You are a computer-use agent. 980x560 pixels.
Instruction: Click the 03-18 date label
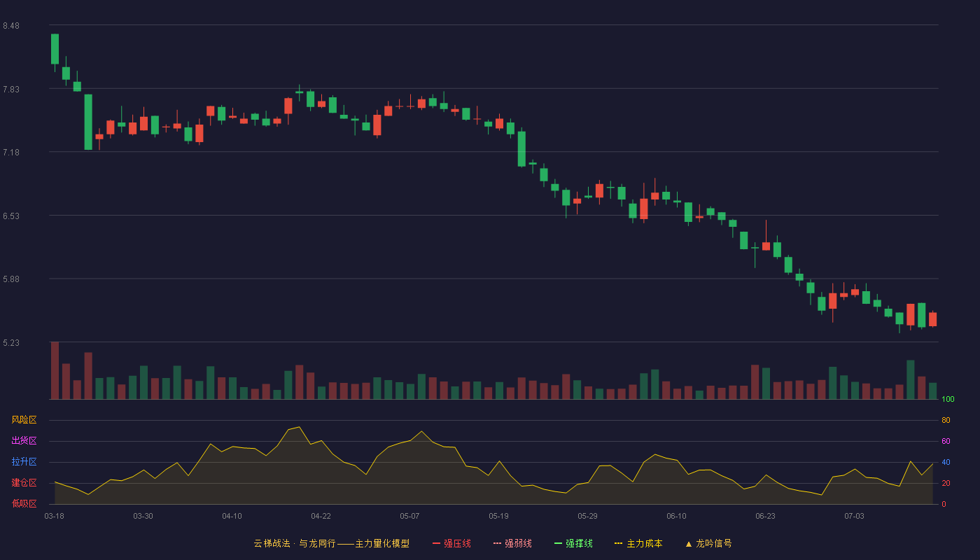(x=54, y=516)
